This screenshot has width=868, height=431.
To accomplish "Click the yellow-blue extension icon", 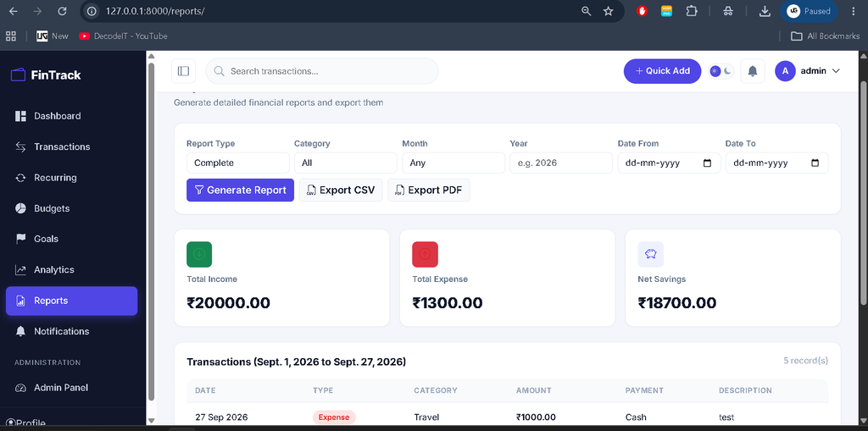I will (666, 11).
